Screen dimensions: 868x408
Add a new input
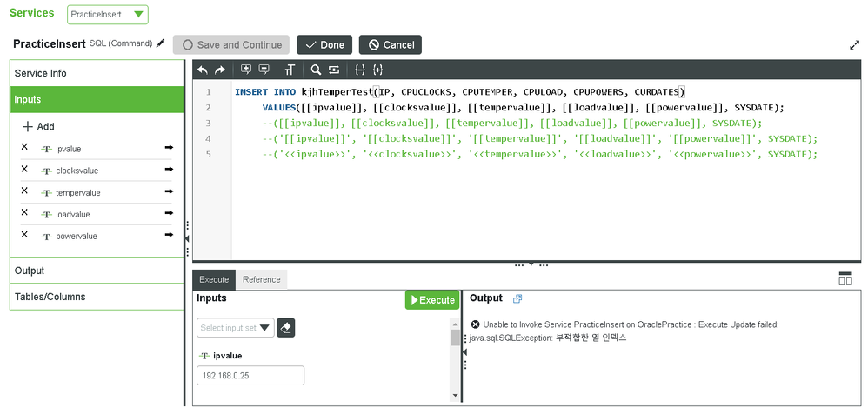point(38,126)
